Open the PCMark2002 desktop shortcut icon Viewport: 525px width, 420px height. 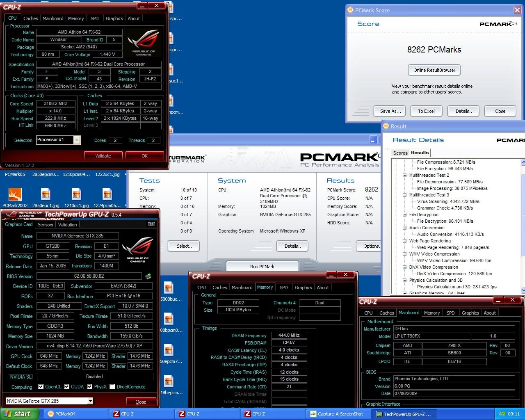click(15, 194)
